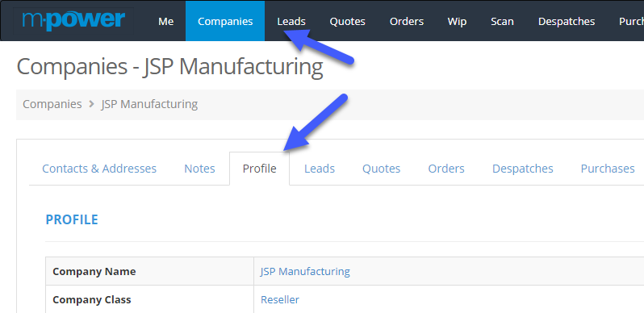This screenshot has width=644, height=313.
Task: Go to Leads in top navigation bar
Action: 291,21
